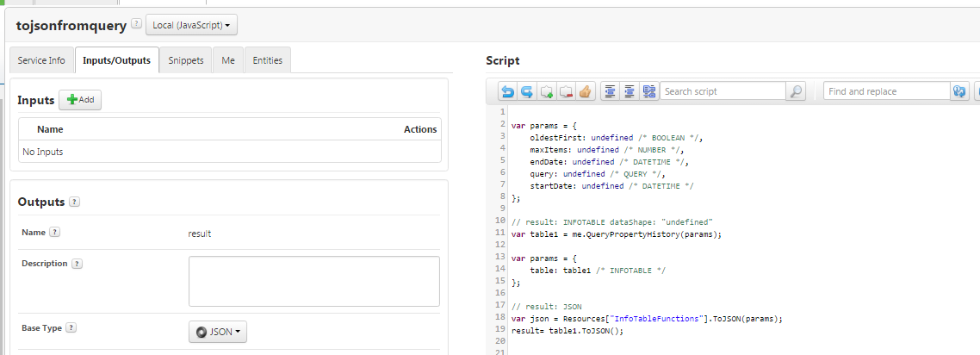Screen dimensions: 980x355
Task: Click the 'startDate: undefined' code line
Action: (x=612, y=186)
